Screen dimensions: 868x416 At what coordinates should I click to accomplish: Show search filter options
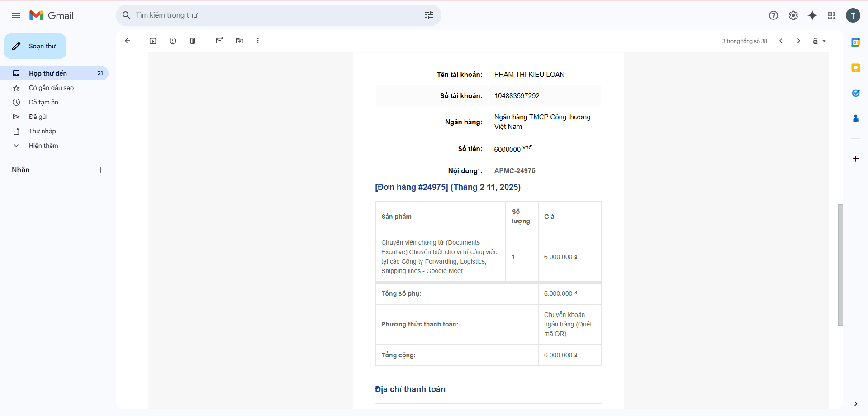[429, 15]
